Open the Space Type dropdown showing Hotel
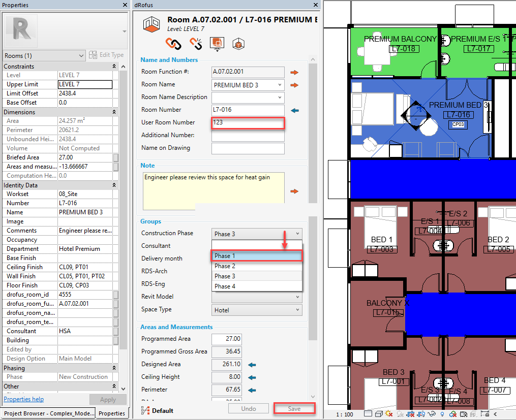Screen dimensions: 516x420 297,310
